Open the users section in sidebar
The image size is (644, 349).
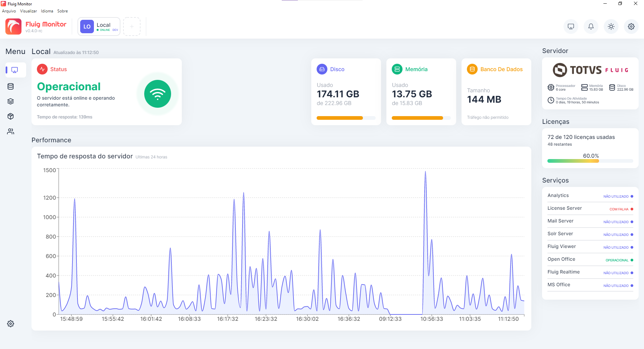tap(11, 132)
